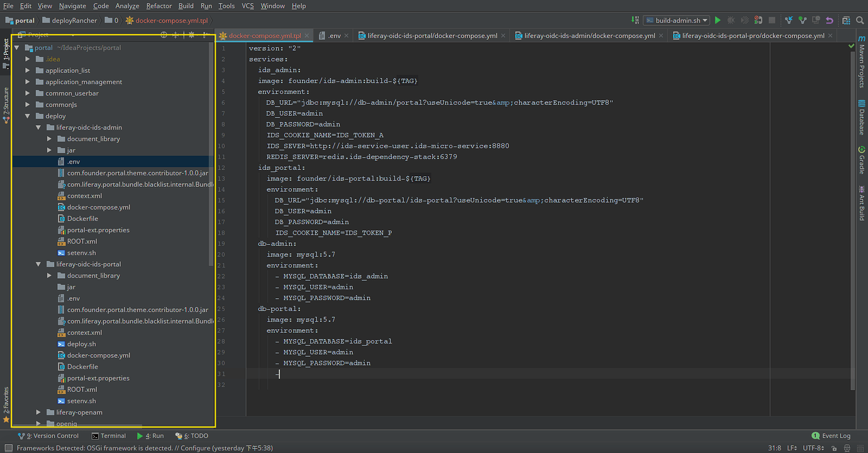Viewport: 868px width, 453px height.
Task: Open the 4: Run tool window
Action: 150,435
